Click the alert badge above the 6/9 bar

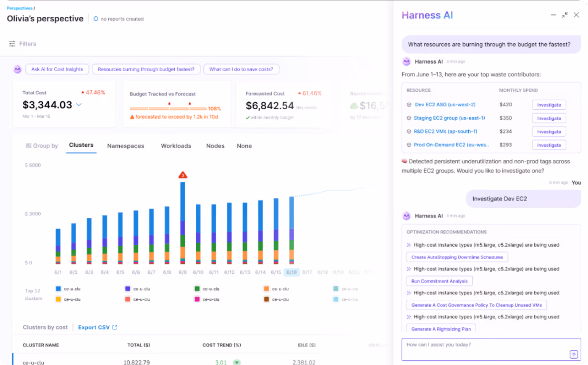tap(183, 175)
